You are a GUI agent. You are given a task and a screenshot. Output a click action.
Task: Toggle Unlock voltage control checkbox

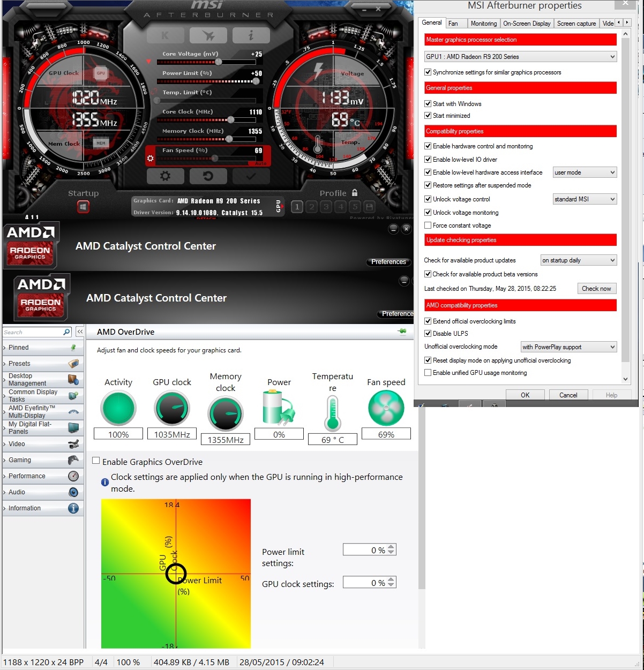(x=428, y=199)
